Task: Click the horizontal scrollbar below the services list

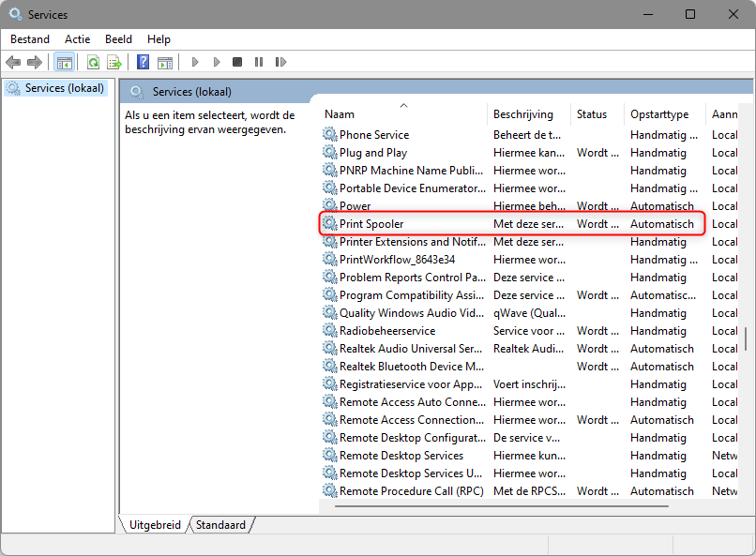Action: [x=502, y=506]
